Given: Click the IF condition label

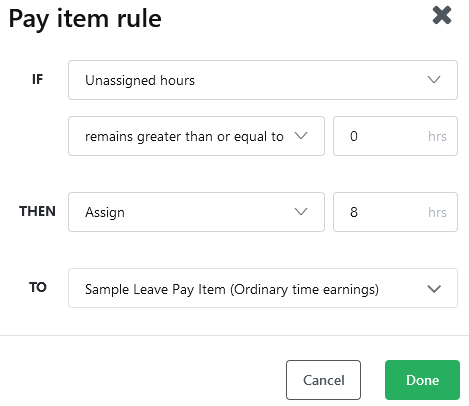Looking at the screenshot, I should coord(37,79).
